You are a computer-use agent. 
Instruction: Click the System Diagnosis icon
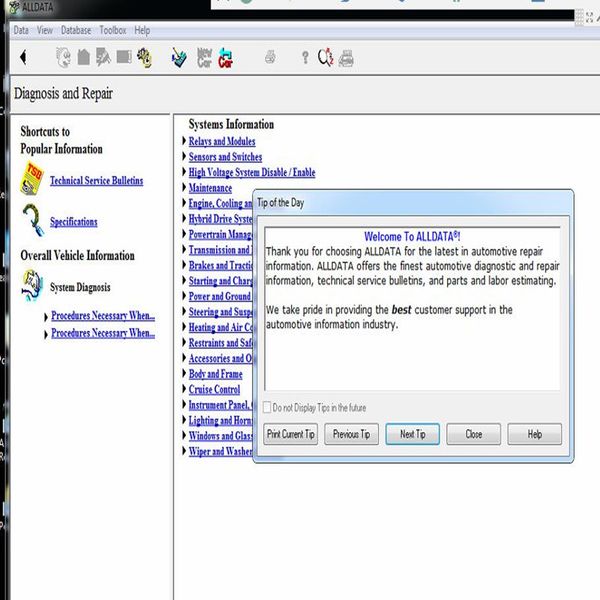(32, 285)
